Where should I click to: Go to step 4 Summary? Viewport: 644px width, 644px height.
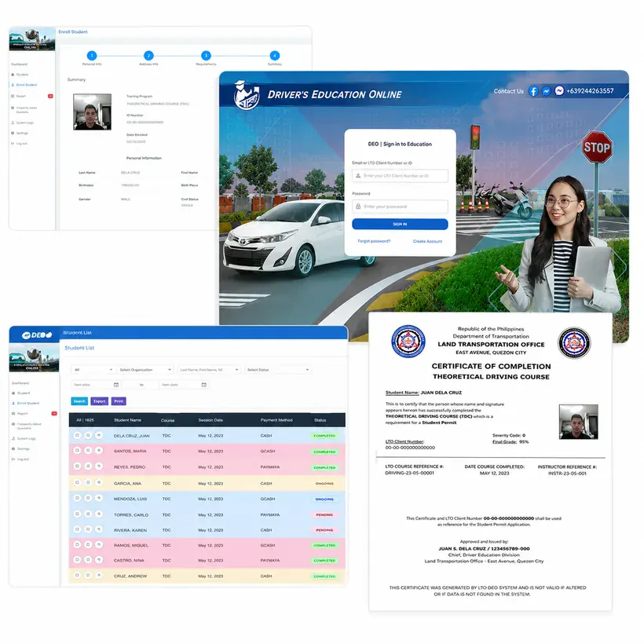coord(275,56)
